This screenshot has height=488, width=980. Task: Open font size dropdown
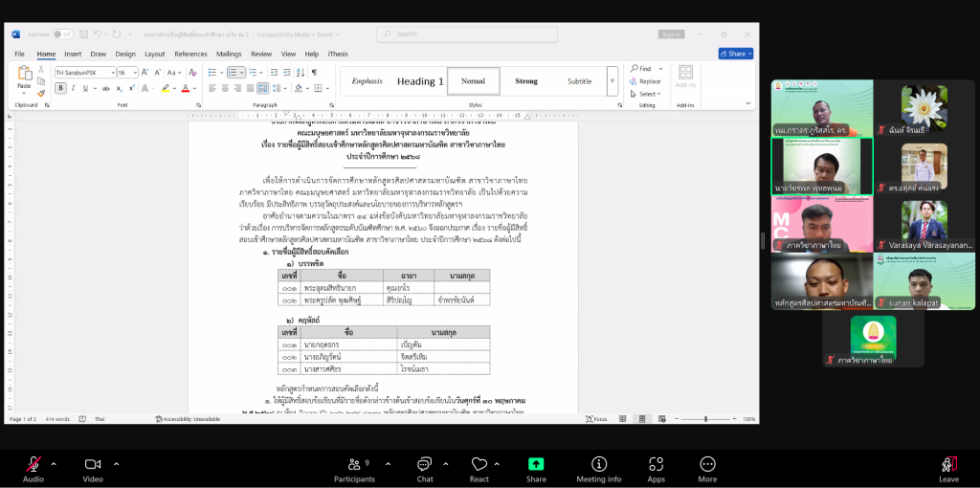point(135,73)
